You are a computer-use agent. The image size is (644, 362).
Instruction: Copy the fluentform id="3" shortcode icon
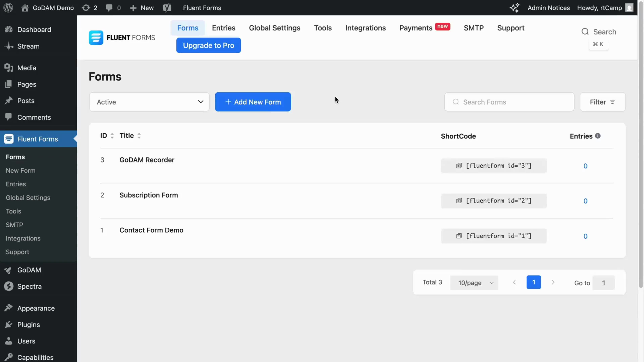[459, 166]
